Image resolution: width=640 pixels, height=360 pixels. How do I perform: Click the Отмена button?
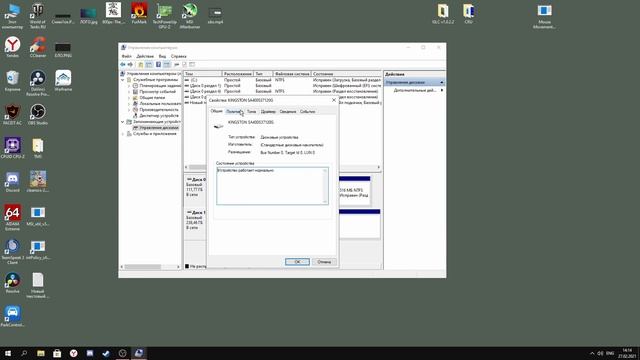(324, 262)
